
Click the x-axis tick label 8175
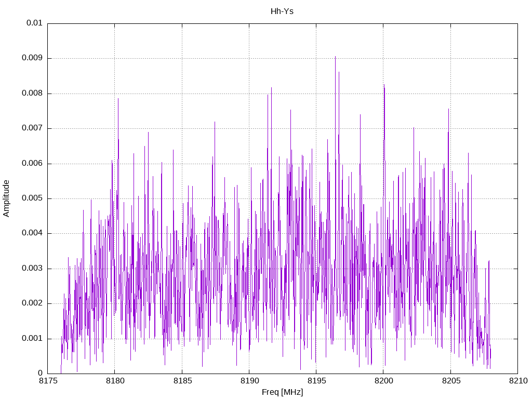coord(48,381)
